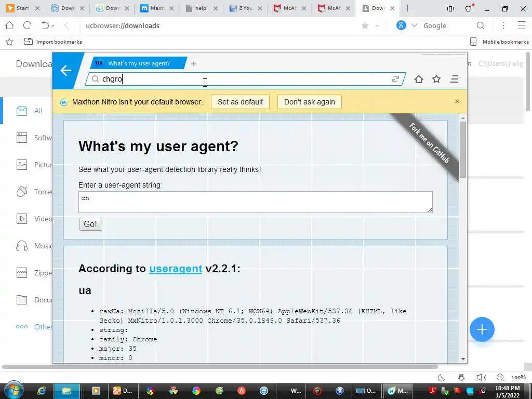Viewport: 532px width, 399px height.
Task: Open the undo history dropdown arrow
Action: click(53, 26)
